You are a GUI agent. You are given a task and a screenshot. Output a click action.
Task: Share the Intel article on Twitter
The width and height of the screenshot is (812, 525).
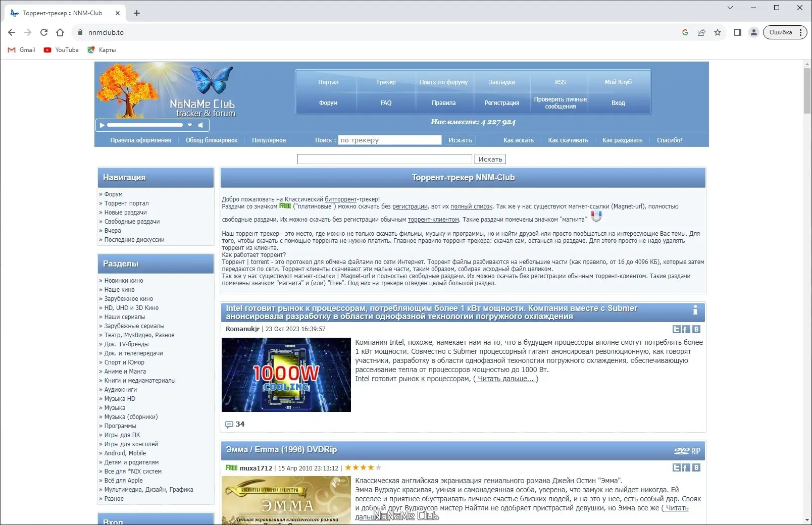tap(677, 329)
